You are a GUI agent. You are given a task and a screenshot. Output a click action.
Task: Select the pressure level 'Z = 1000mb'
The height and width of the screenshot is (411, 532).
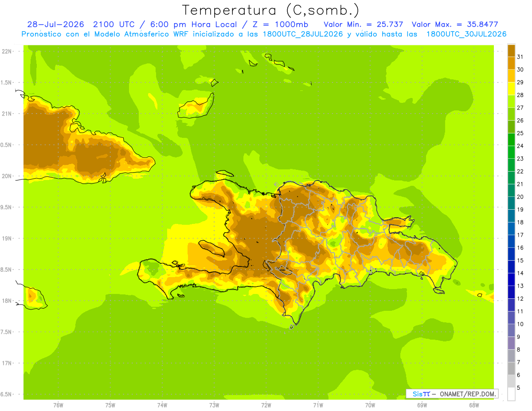280,24
